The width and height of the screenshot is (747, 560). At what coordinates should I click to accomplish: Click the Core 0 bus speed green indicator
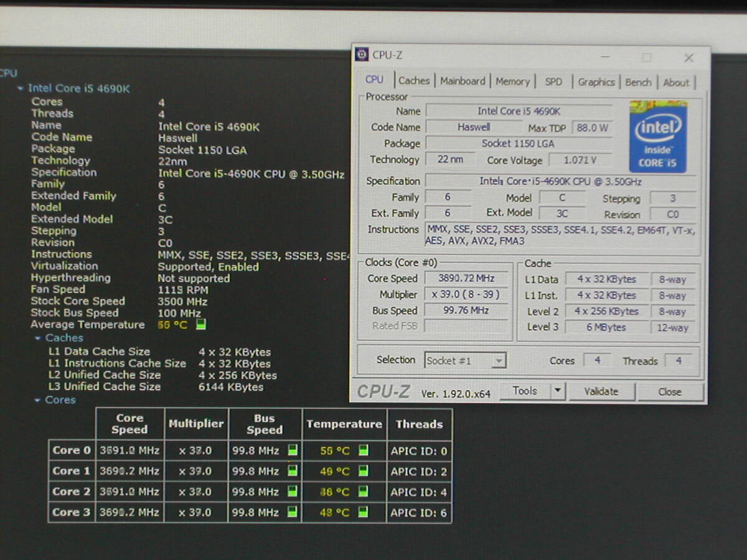(x=292, y=450)
